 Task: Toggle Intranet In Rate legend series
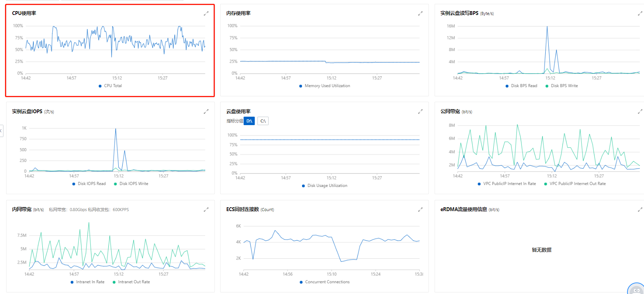coord(88,282)
